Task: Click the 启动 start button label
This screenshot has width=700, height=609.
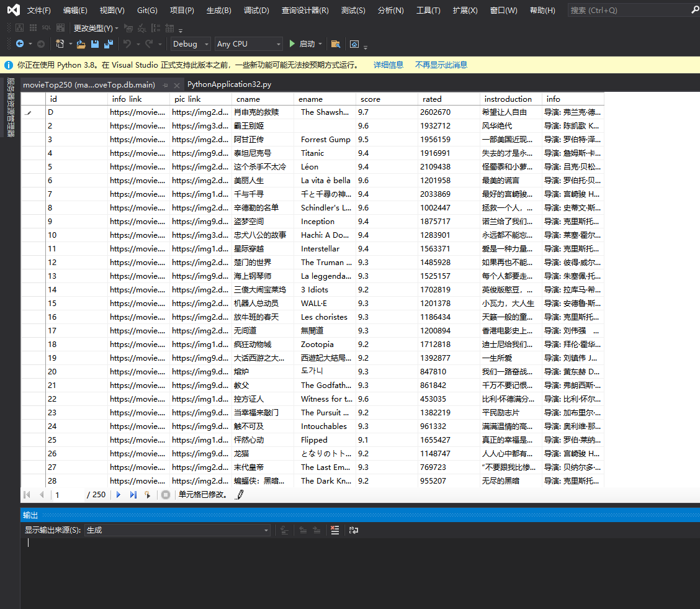Action: (x=307, y=43)
